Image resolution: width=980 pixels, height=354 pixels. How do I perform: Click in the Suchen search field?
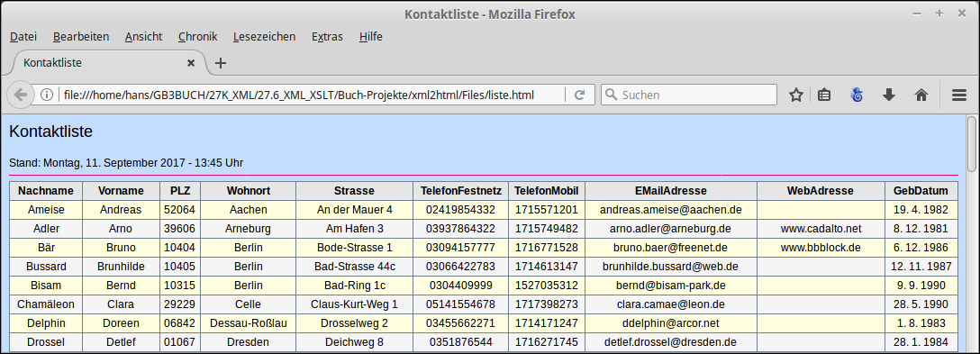[689, 95]
